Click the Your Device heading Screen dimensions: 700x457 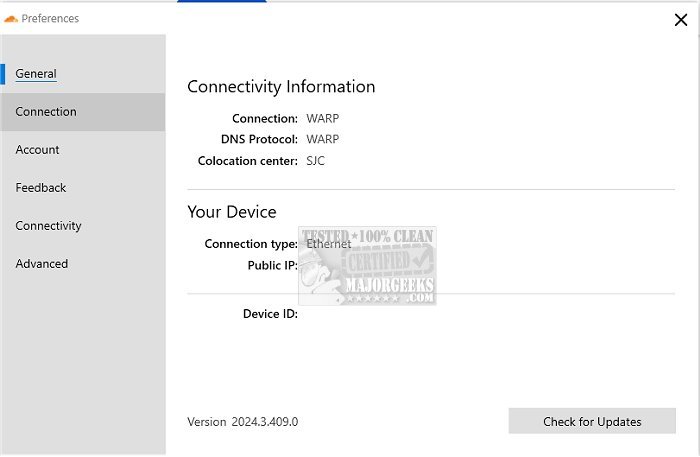(232, 212)
